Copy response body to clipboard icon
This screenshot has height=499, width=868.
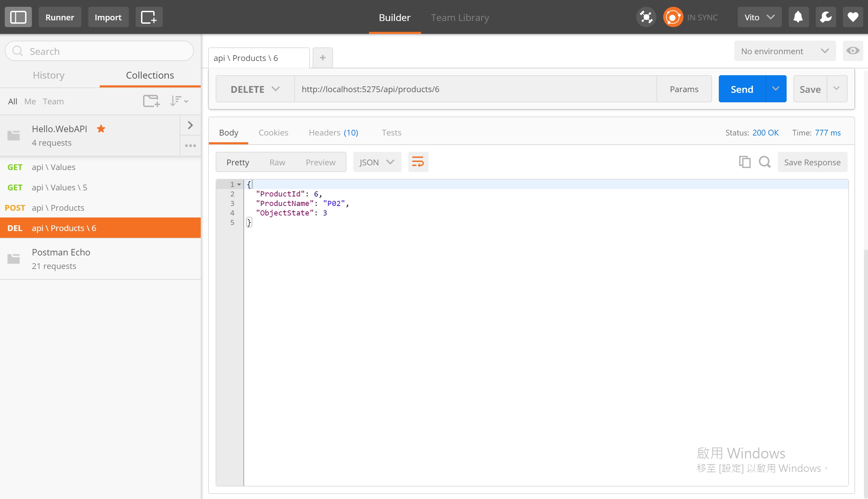[745, 162]
